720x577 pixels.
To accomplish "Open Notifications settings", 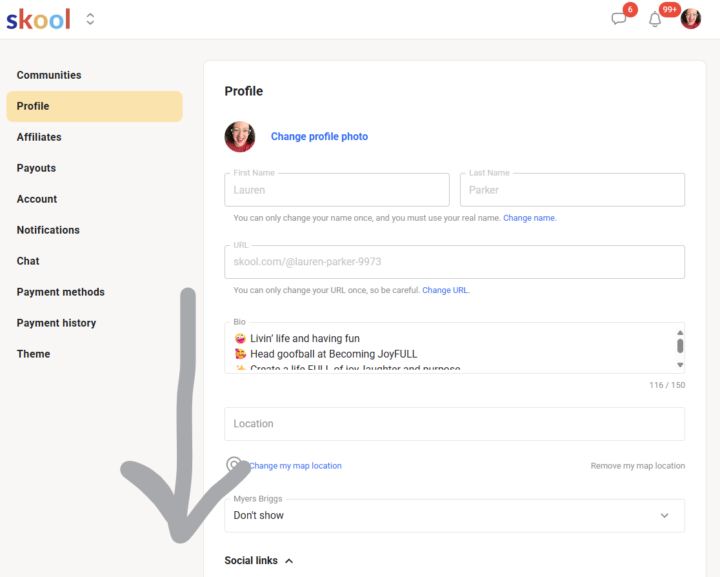I will pos(48,230).
